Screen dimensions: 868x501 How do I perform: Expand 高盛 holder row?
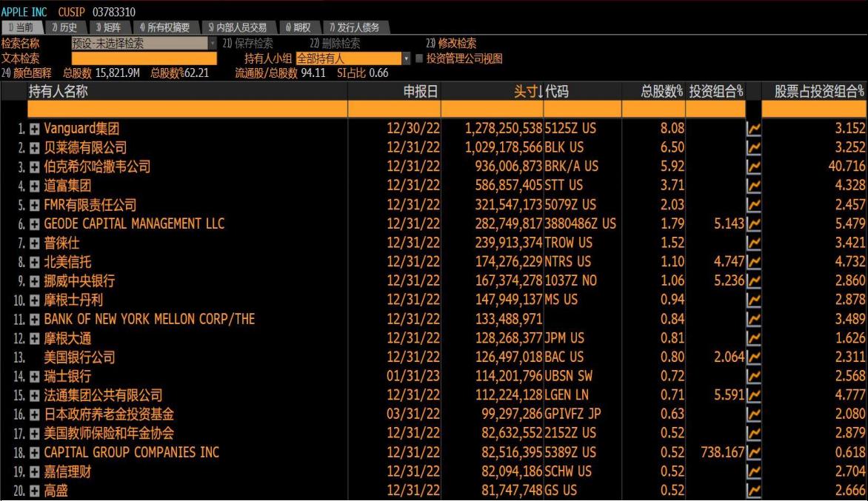pyautogui.click(x=34, y=491)
